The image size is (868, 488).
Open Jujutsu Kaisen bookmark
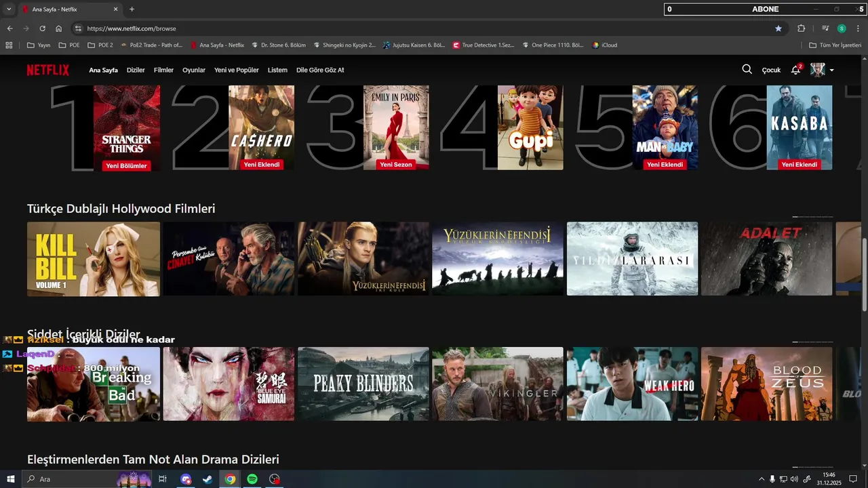(x=414, y=45)
